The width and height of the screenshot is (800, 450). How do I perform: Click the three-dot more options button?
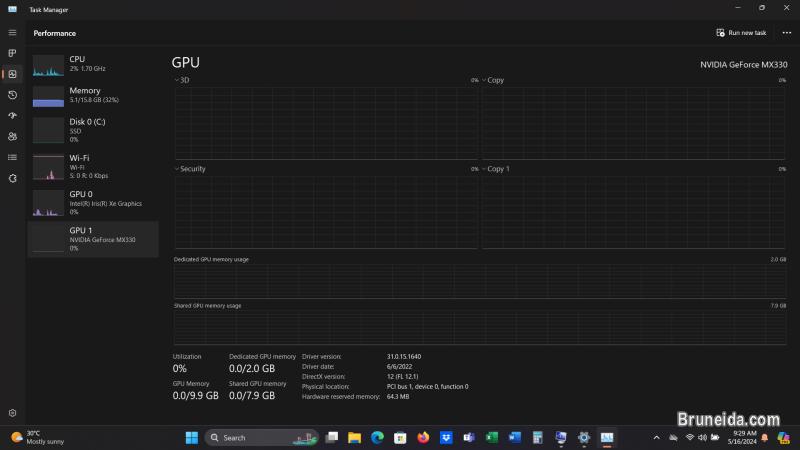click(x=786, y=33)
